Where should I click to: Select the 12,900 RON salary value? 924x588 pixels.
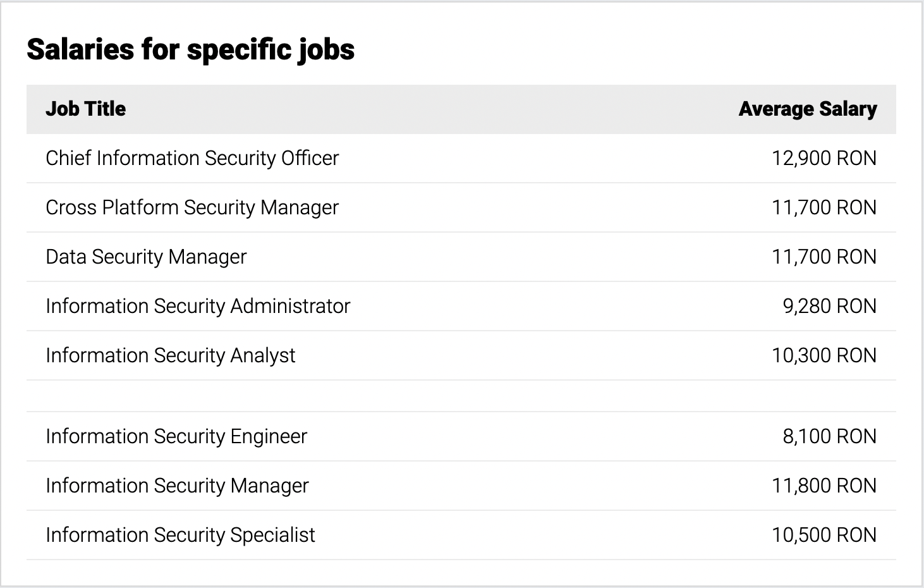[824, 158]
